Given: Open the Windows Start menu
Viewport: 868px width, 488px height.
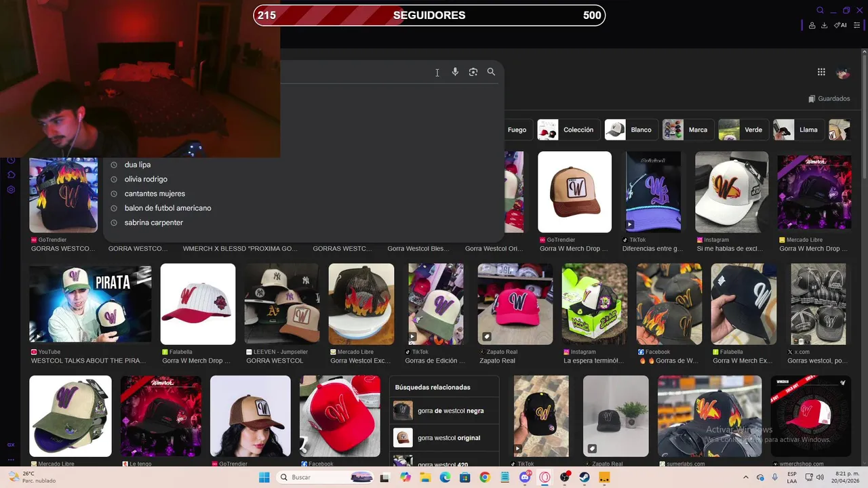Looking at the screenshot, I should 264,478.
